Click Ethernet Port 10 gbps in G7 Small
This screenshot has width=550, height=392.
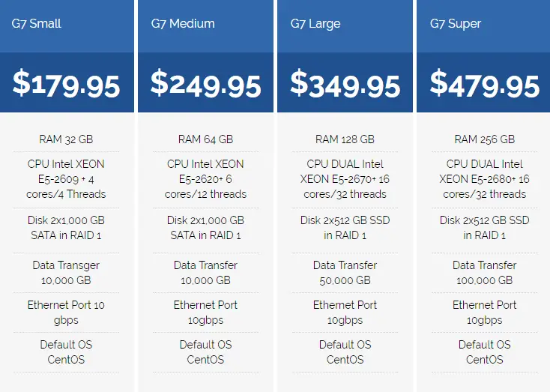[x=66, y=313]
